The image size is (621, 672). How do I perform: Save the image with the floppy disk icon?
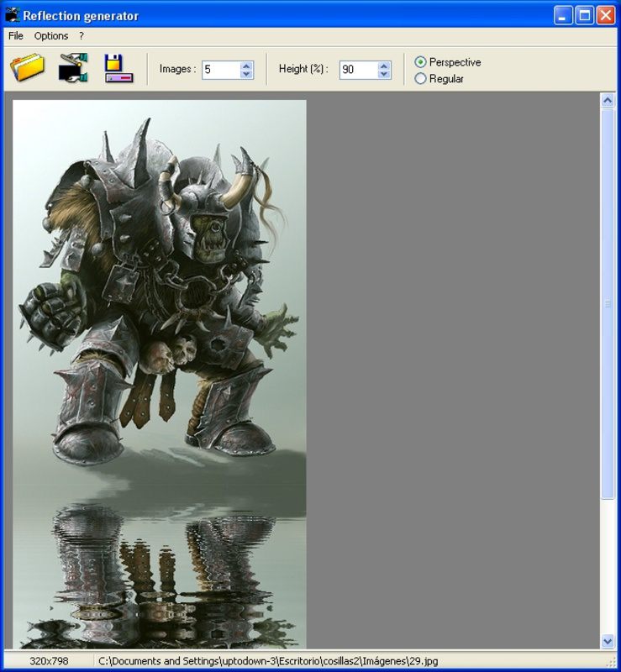click(x=118, y=68)
